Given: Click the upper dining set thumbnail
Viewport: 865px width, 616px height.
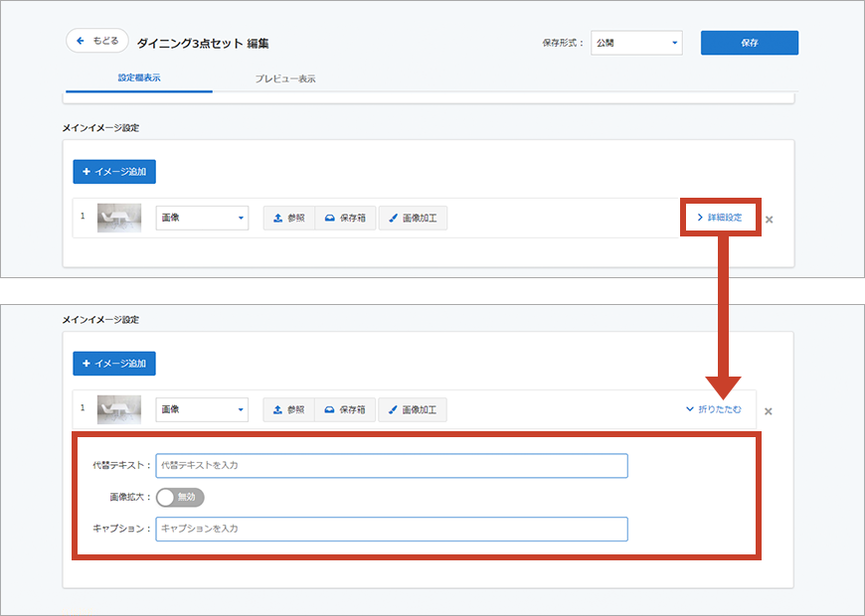Looking at the screenshot, I should pos(119,218).
